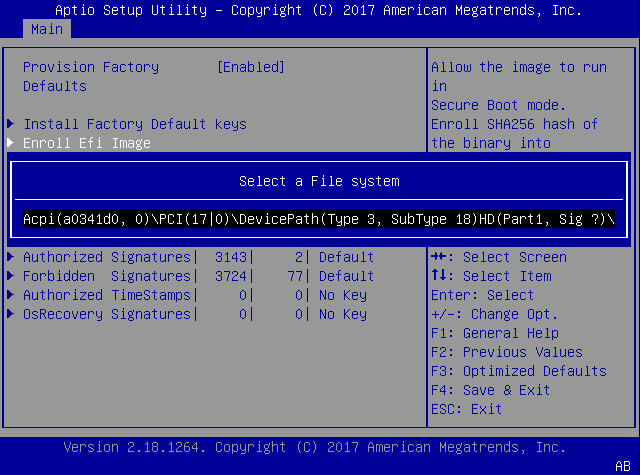The image size is (640, 475).
Task: Click the Enter: Select hint
Action: pyautogui.click(x=482, y=295)
